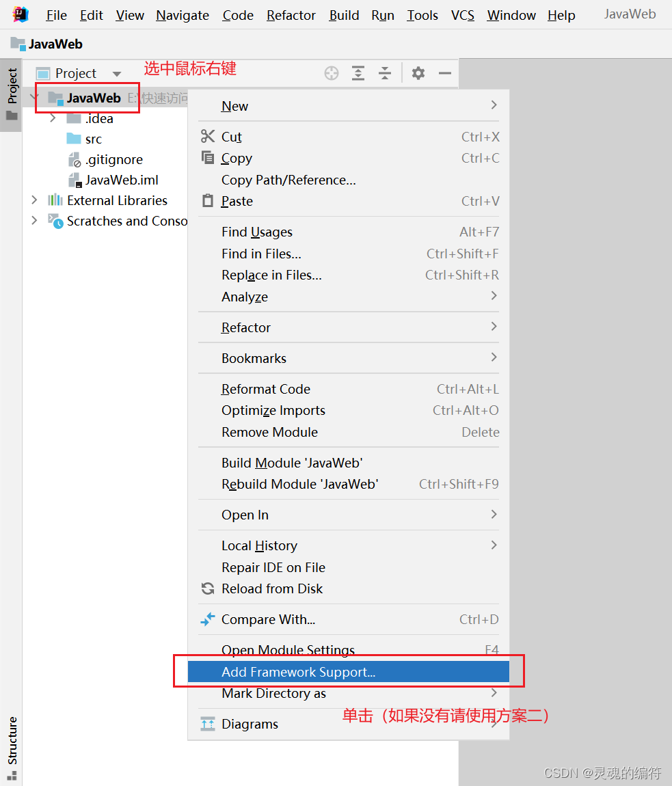Expand the Scratches and Consoles node

34,221
